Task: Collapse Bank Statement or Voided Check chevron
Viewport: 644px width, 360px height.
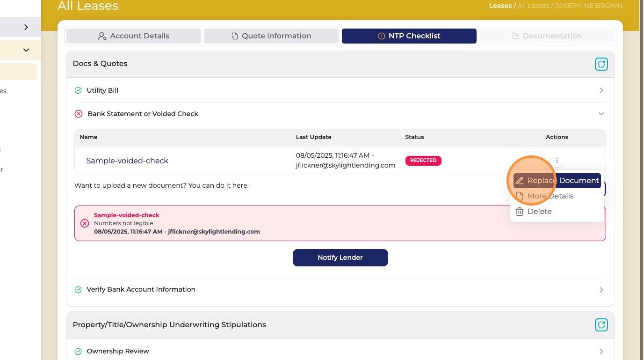Action: (601, 114)
